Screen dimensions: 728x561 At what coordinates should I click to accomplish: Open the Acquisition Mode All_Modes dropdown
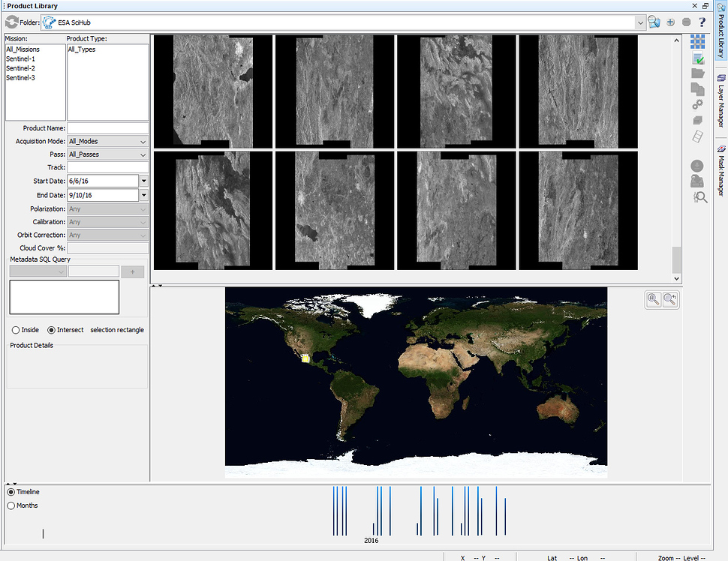[x=143, y=142]
